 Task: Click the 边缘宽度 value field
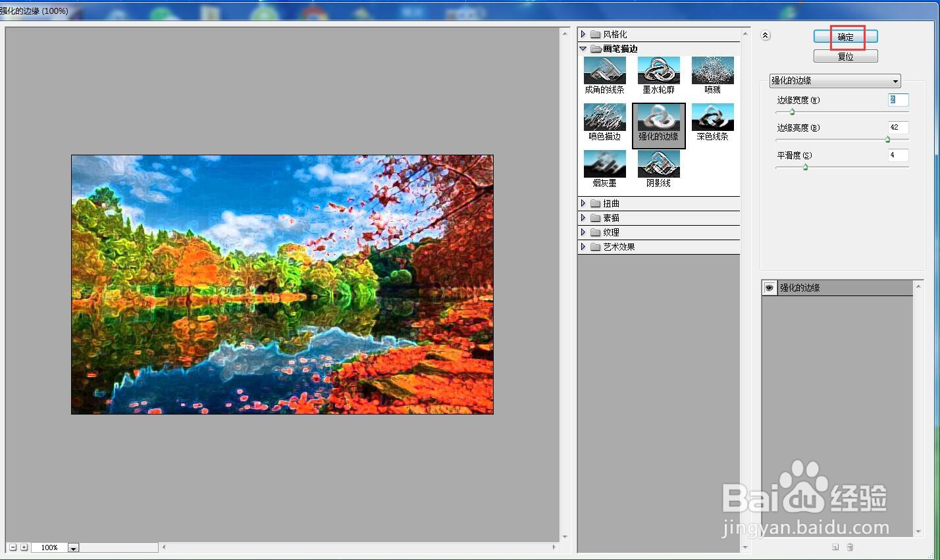pos(898,99)
